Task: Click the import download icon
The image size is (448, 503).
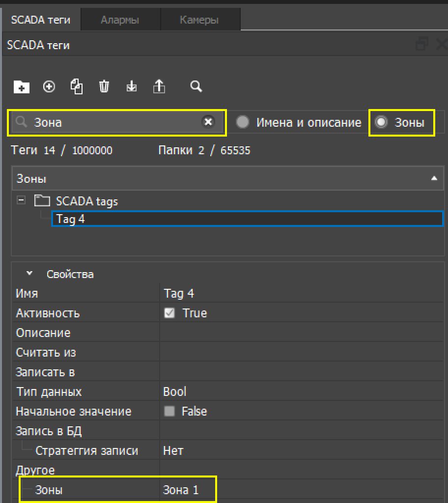Action: coord(132,87)
